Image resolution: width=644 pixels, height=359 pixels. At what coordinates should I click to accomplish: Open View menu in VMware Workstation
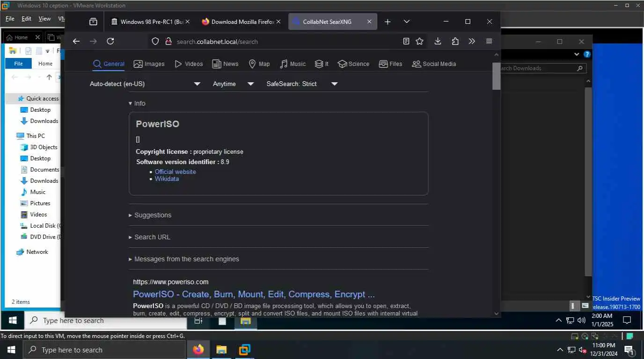point(44,19)
